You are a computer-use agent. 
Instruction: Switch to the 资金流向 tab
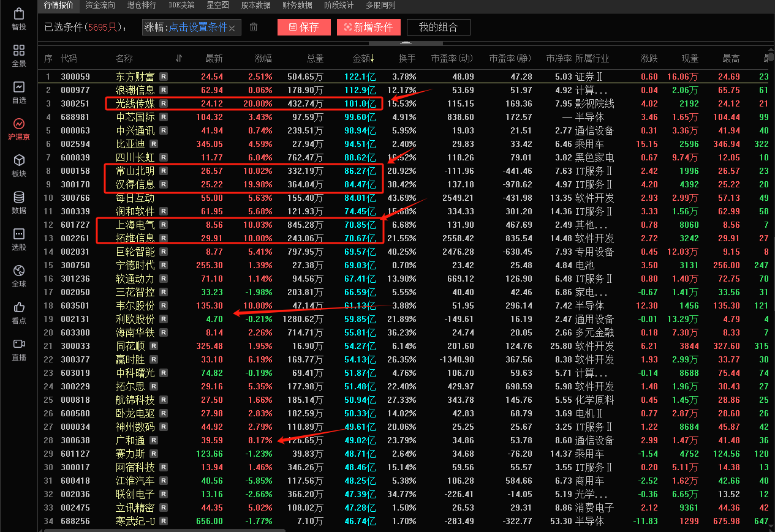[100, 6]
